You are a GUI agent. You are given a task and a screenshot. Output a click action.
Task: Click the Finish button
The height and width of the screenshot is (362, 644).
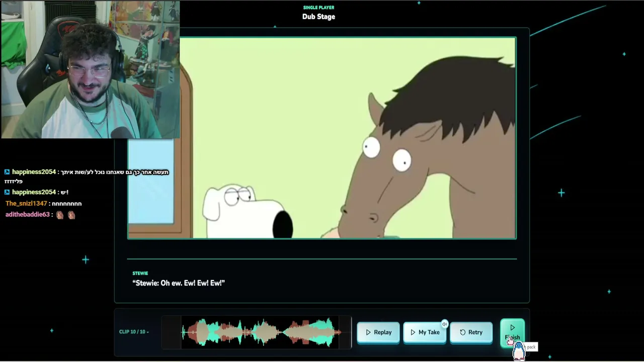pyautogui.click(x=512, y=332)
